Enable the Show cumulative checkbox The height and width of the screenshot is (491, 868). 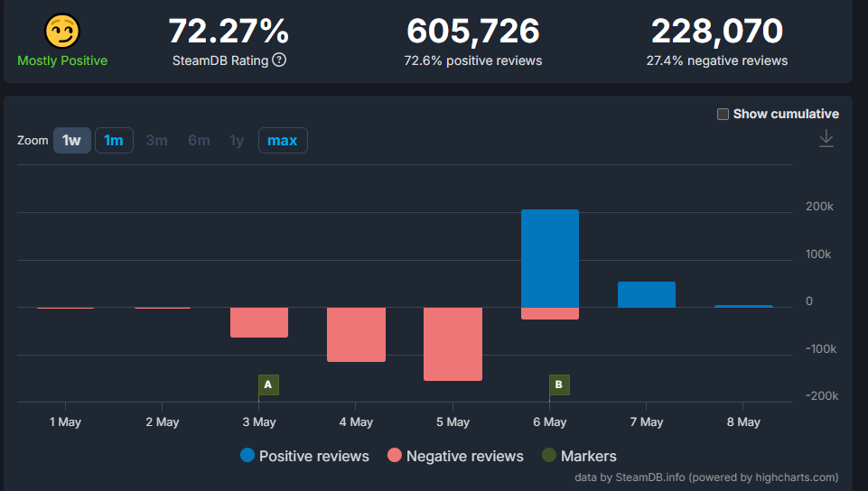click(723, 114)
